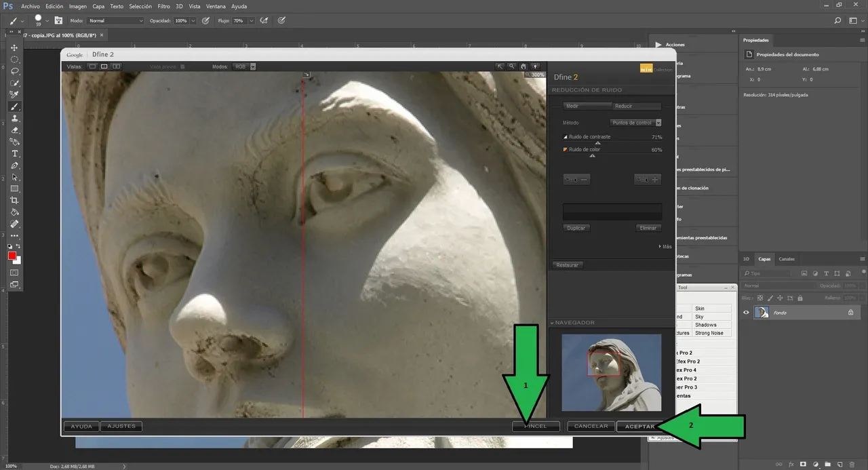
Task: Select the Crop tool
Action: (x=14, y=201)
